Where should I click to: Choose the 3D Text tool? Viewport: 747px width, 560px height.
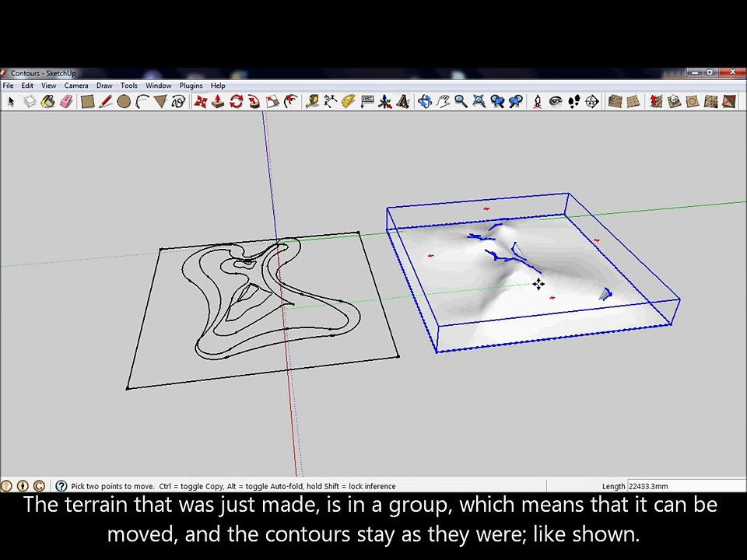(403, 101)
